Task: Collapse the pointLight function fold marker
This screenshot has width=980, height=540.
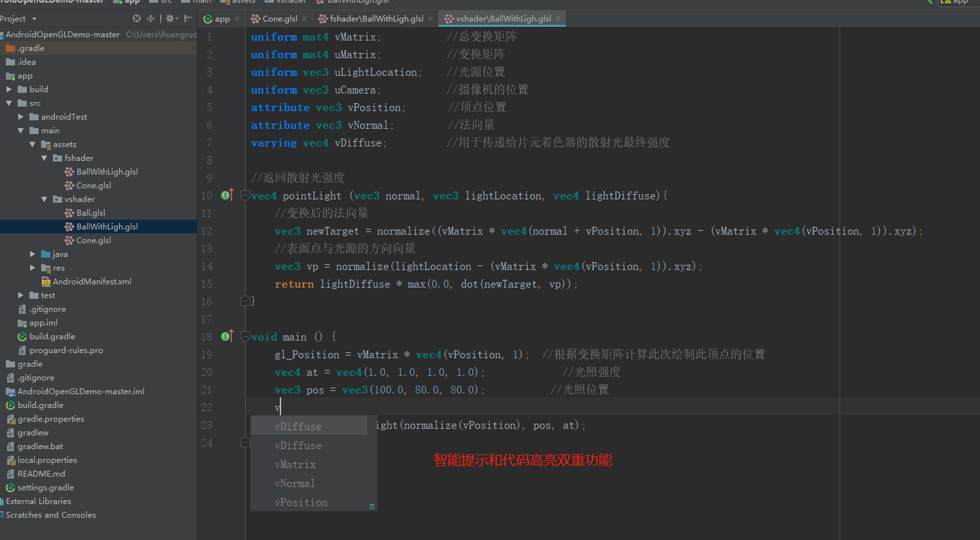Action: pyautogui.click(x=245, y=195)
